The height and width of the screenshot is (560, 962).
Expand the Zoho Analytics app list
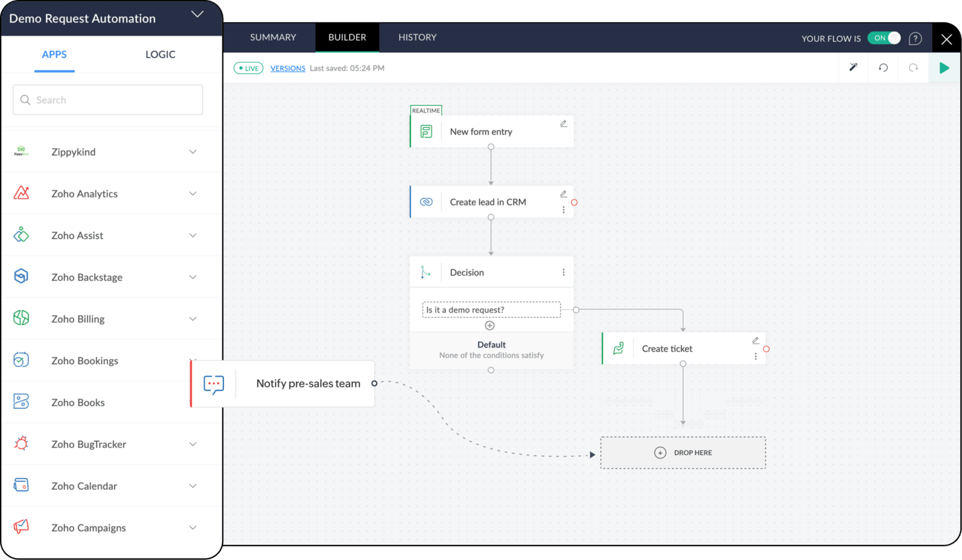coord(193,194)
